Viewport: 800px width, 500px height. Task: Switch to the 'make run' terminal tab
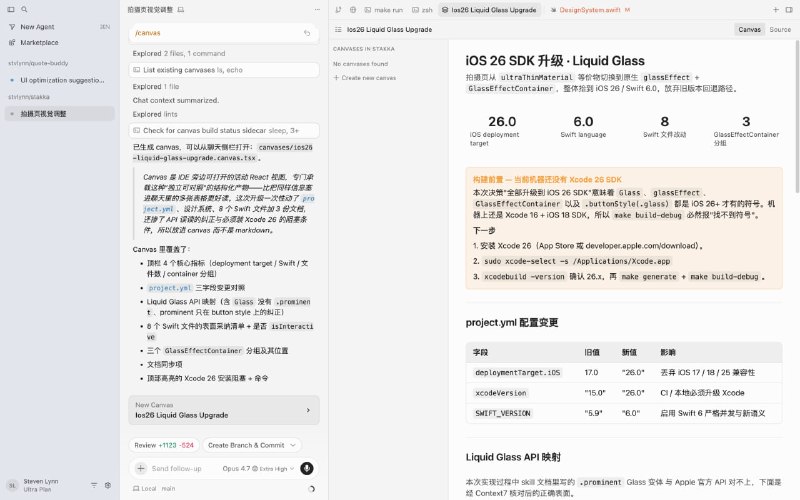click(384, 10)
